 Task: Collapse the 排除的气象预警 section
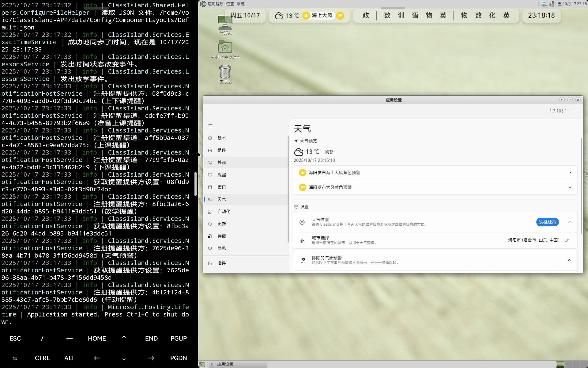(570, 260)
